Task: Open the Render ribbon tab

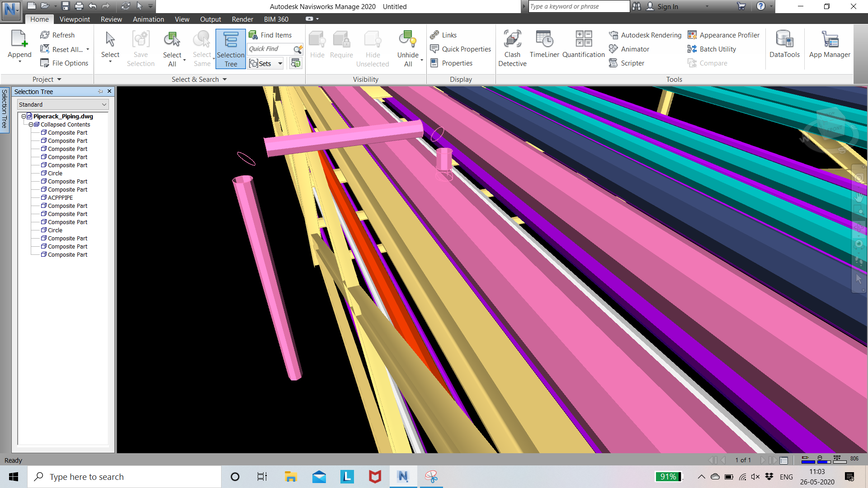Action: 242,19
